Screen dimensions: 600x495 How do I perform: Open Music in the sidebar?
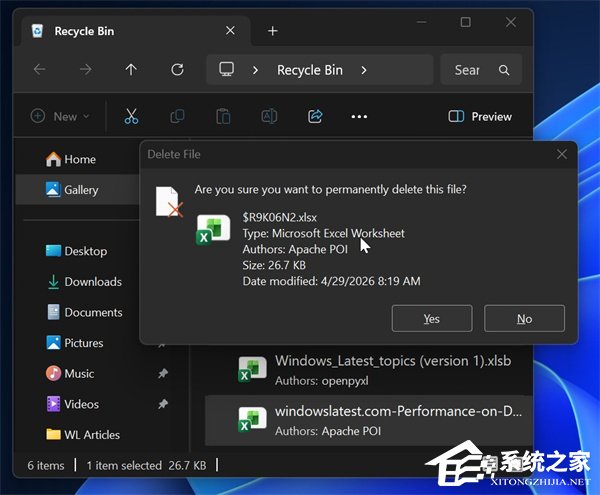point(70,373)
